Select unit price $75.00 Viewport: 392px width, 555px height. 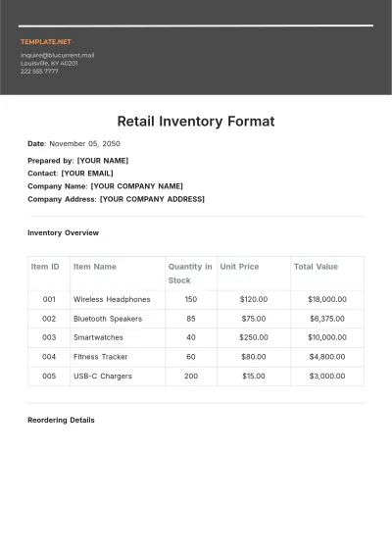(254, 319)
